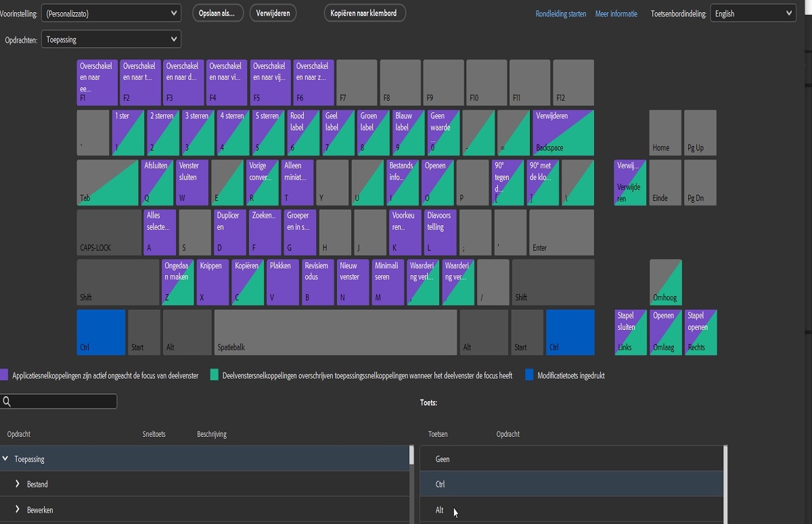The width and height of the screenshot is (812, 524).
Task: Click the "Ongedaan maken" Z key
Action: coord(177,282)
